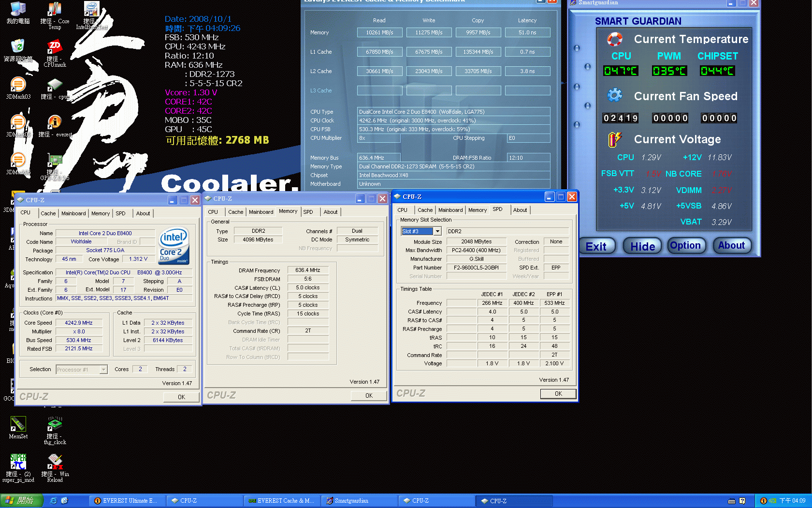
Task: Click the gear Current Fan Speed icon
Action: (x=614, y=95)
